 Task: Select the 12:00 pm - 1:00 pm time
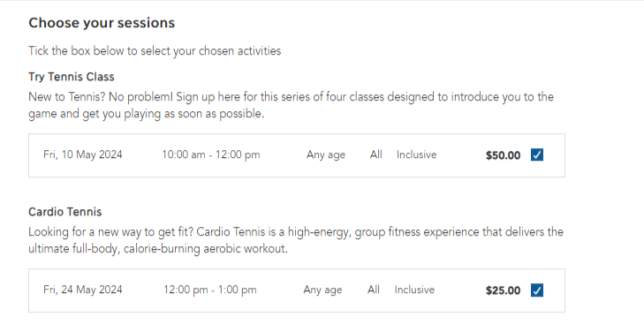pos(210,290)
